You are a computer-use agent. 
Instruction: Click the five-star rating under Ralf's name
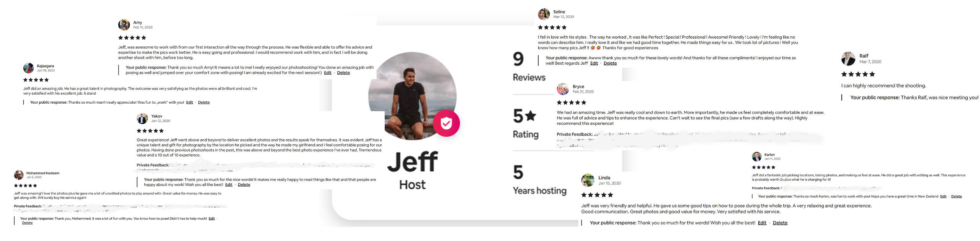point(858,74)
